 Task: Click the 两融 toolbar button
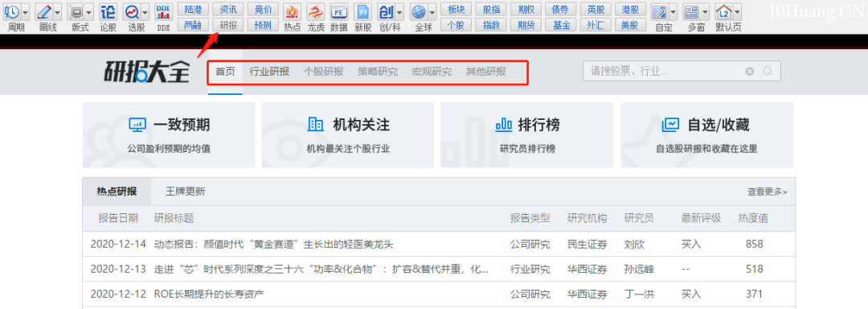193,25
